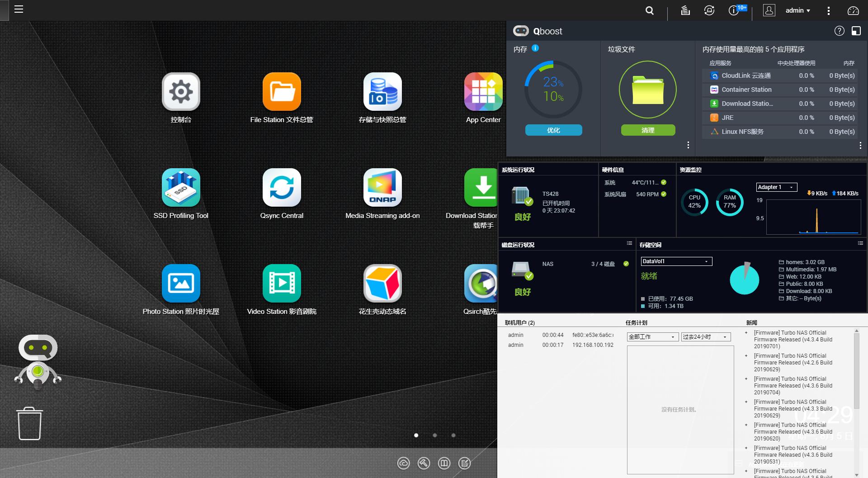Switch to the second desktop page dot
Image resolution: width=868 pixels, height=478 pixels.
pyautogui.click(x=434, y=435)
